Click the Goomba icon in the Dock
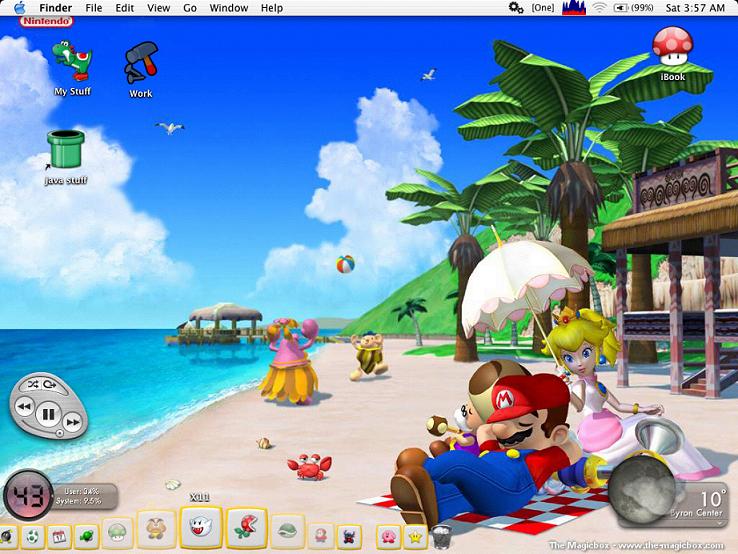Viewport: 738px width, 554px height. click(x=156, y=530)
